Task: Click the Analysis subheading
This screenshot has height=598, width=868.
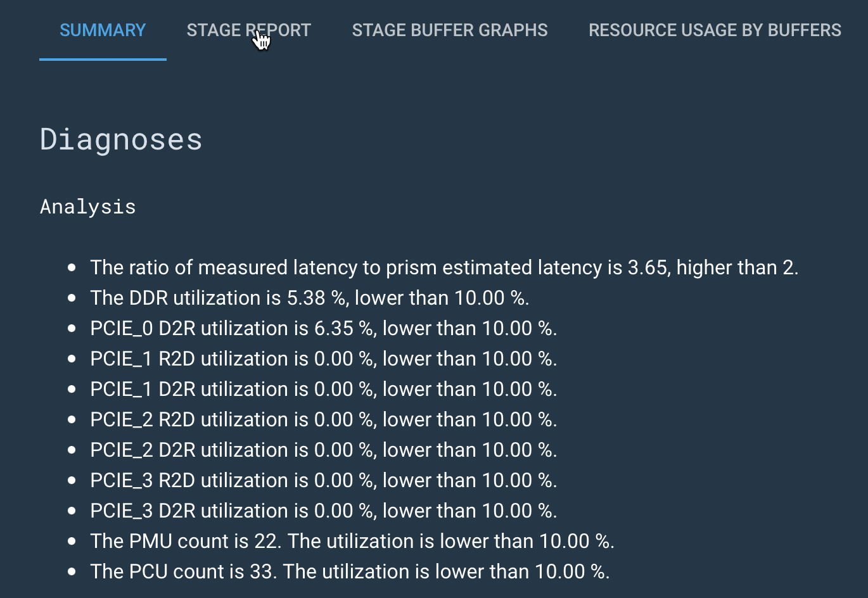Action: click(88, 207)
